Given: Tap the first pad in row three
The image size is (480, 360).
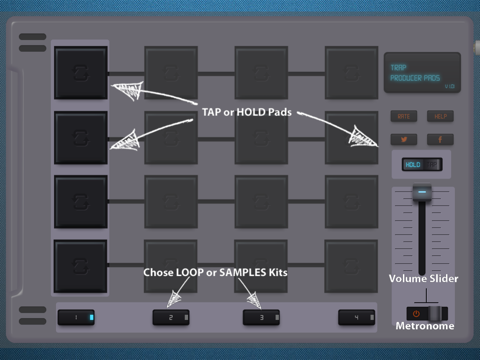Looking at the screenshot, I should point(81,202).
